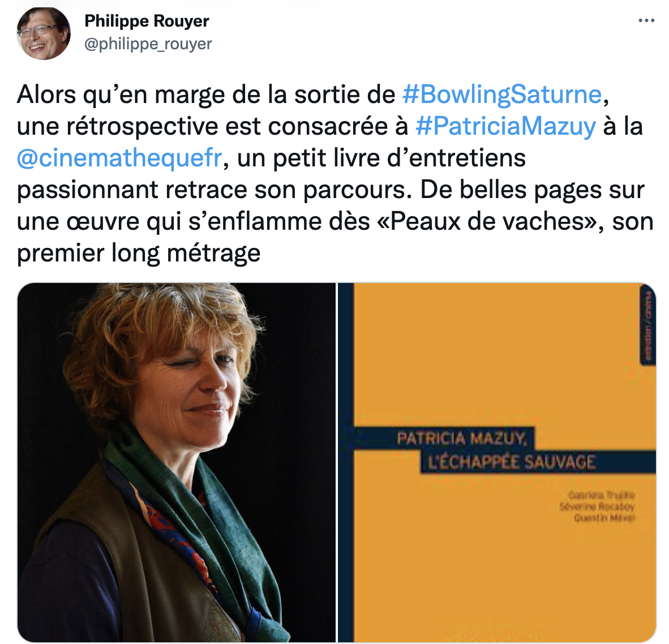View the photo of woman in green scarf
Screen dimensions: 669x644
tap(176, 462)
